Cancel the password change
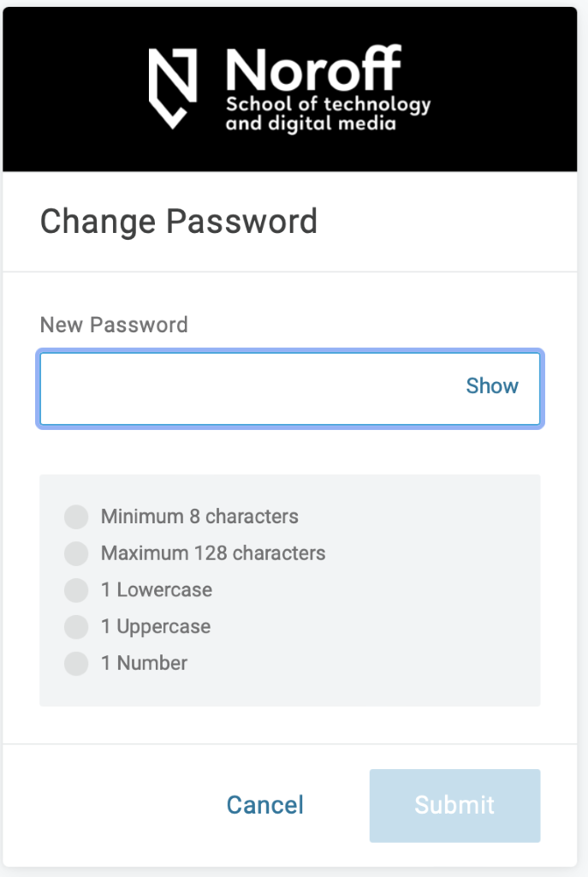Screen dimensions: 588x877 click(x=265, y=805)
